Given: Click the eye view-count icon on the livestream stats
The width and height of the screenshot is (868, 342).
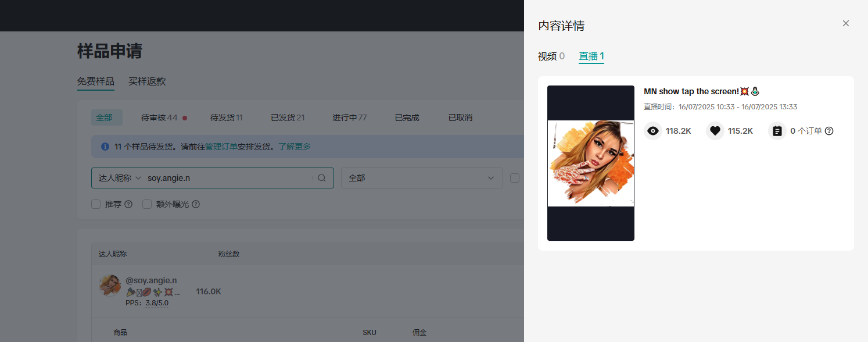Looking at the screenshot, I should tap(652, 131).
